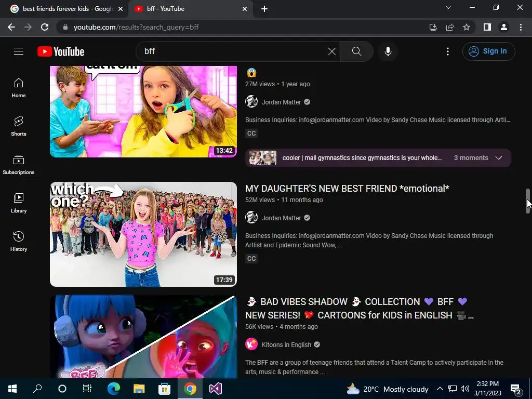Play the 'which one?' 17:39 thumbnail

143,234
